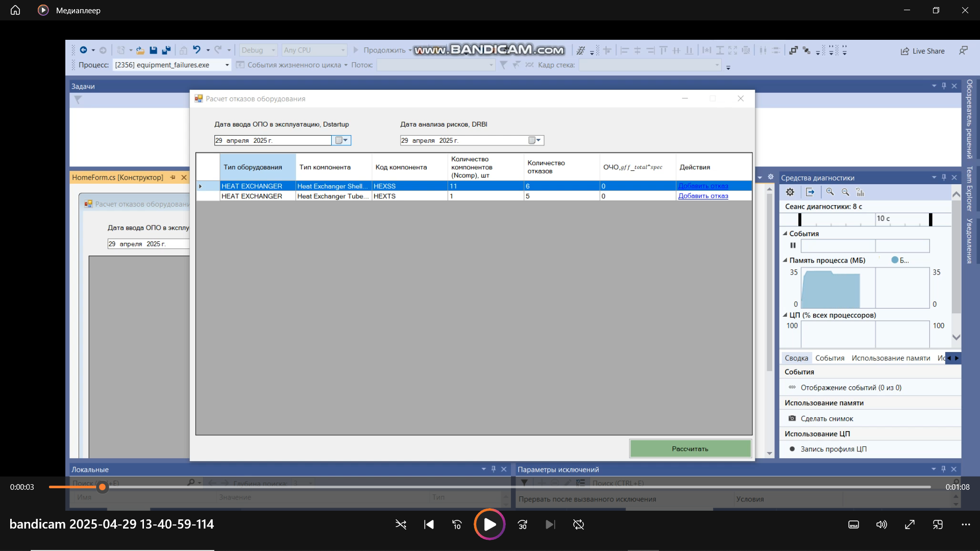Click the green Рассчитать button
The image size is (980, 551).
[x=690, y=449]
